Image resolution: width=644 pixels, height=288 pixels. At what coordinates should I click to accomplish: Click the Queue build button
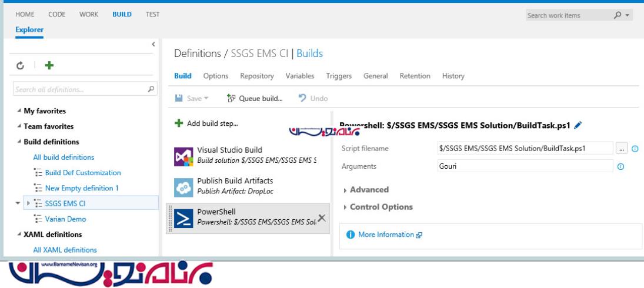point(255,98)
